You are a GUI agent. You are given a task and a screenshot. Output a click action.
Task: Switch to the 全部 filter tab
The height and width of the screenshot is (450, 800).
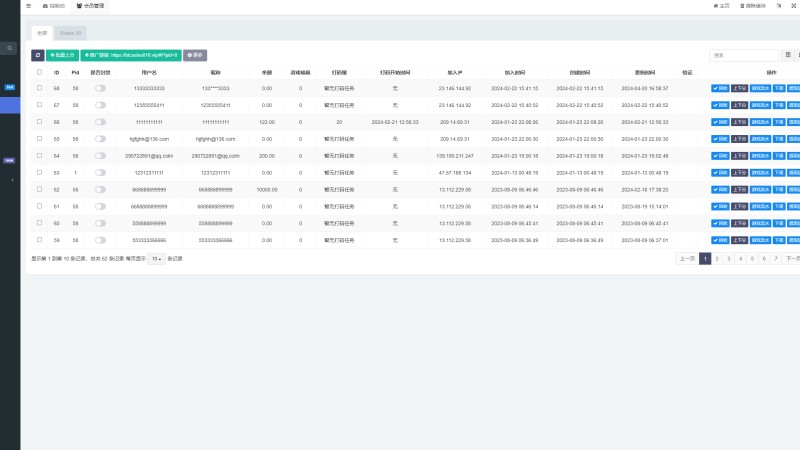pos(42,33)
